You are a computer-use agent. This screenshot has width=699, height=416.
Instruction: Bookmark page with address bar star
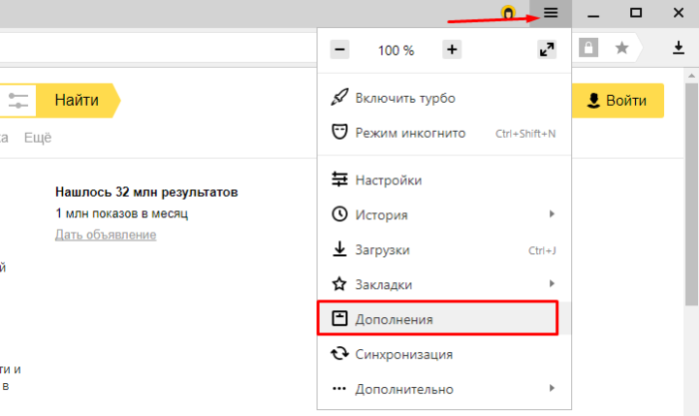coord(621,48)
